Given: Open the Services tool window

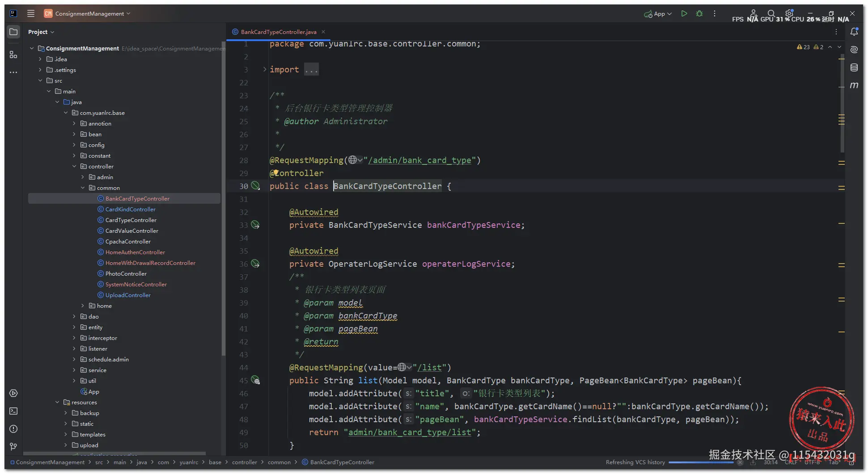Looking at the screenshot, I should point(13,393).
